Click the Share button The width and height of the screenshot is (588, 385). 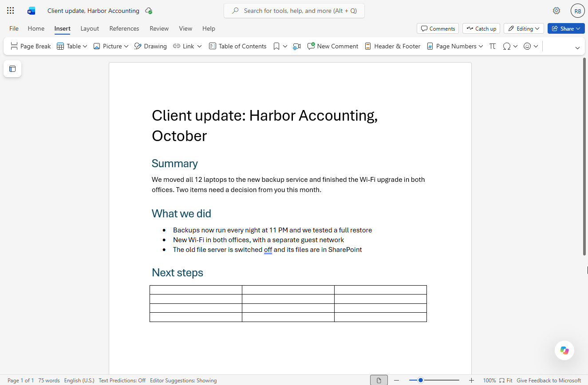566,28
